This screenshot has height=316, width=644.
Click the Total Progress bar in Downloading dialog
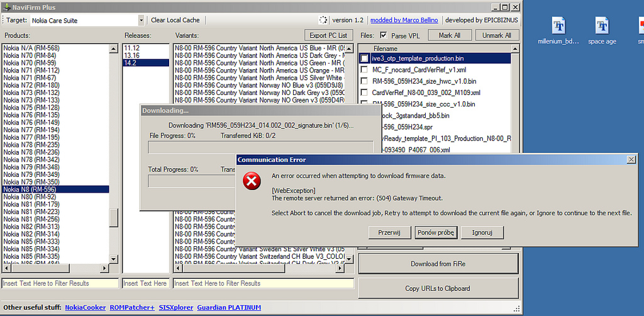point(192,181)
